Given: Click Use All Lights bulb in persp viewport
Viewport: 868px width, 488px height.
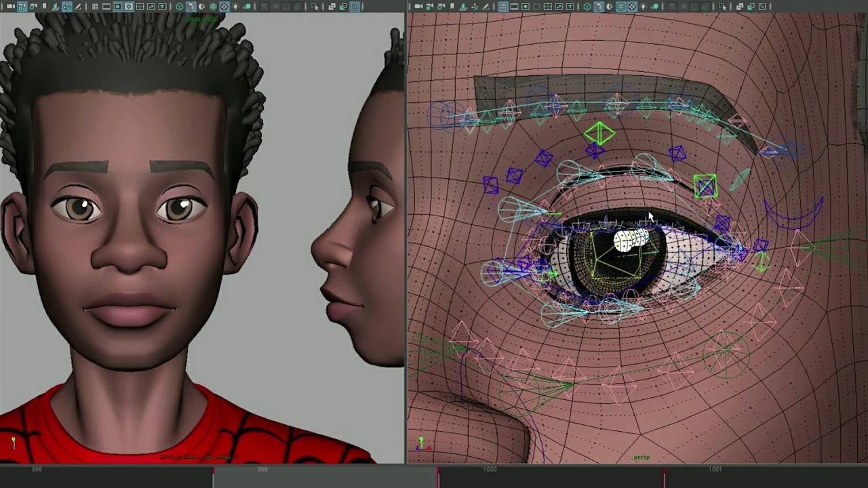Looking at the screenshot, I should (644, 7).
